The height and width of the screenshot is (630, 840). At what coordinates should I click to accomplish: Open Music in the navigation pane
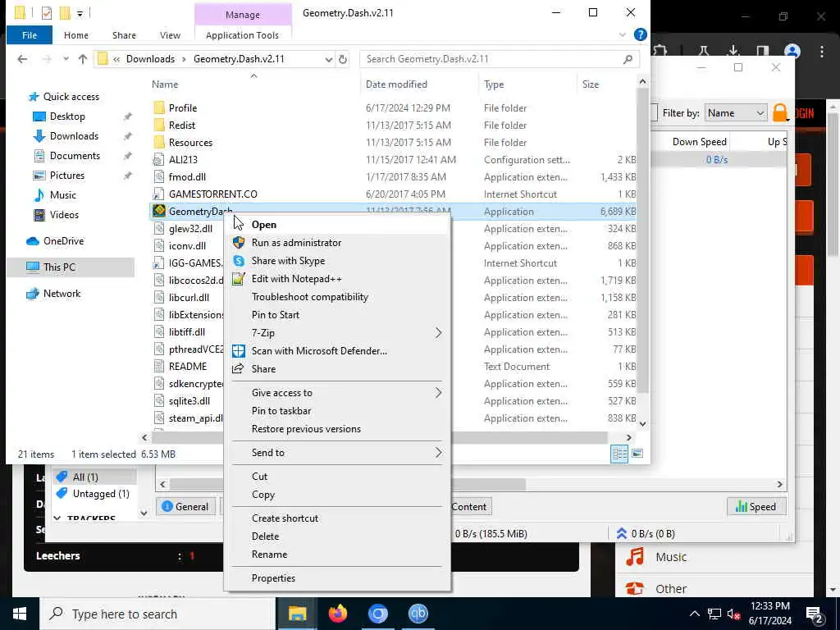(x=62, y=195)
